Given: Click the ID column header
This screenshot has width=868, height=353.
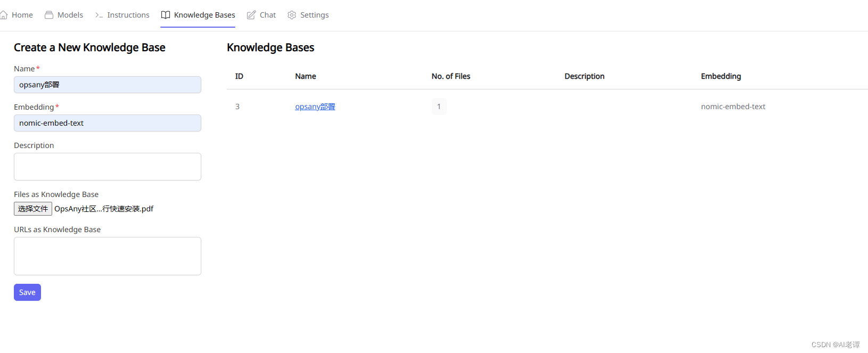Looking at the screenshot, I should (239, 76).
